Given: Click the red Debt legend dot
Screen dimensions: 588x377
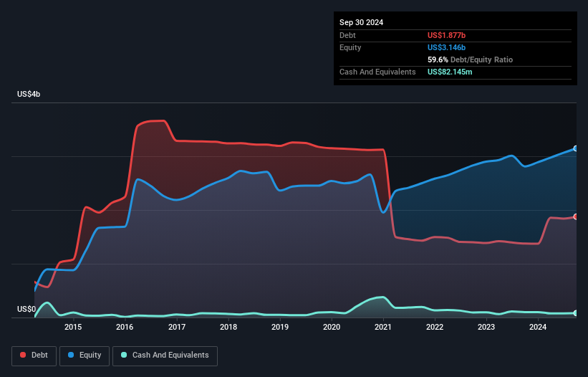Looking at the screenshot, I should [23, 355].
